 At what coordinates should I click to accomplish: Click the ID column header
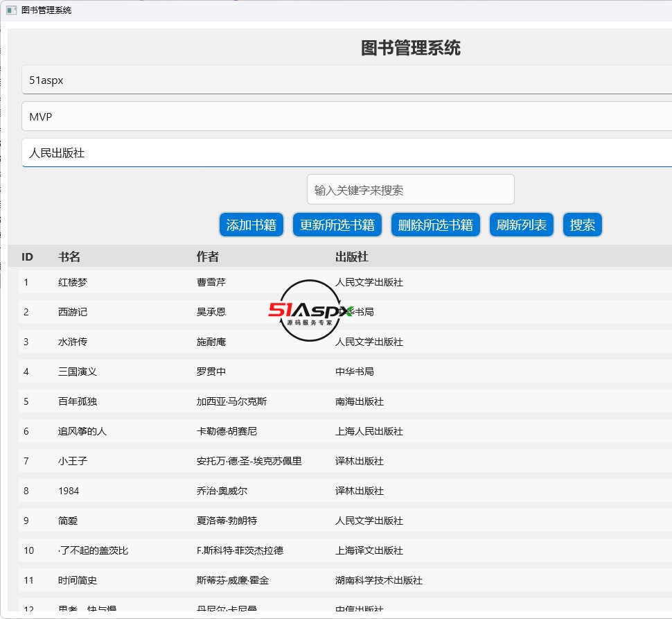point(28,257)
